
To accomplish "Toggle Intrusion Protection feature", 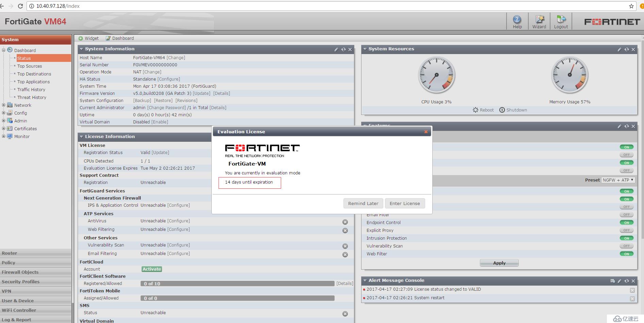I will coord(627,238).
